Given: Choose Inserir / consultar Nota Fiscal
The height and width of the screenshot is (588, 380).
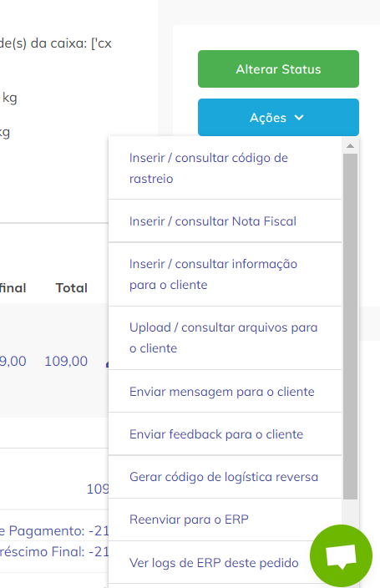Looking at the screenshot, I should coord(225,221).
